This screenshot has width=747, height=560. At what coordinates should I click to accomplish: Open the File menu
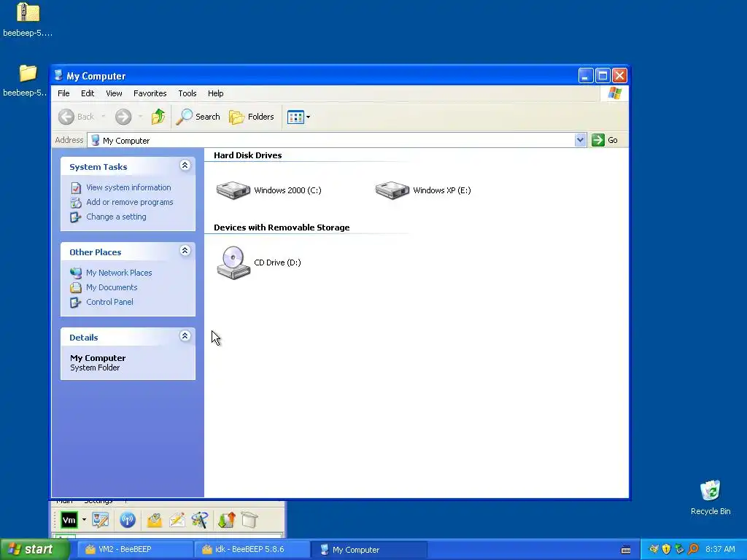coord(63,93)
